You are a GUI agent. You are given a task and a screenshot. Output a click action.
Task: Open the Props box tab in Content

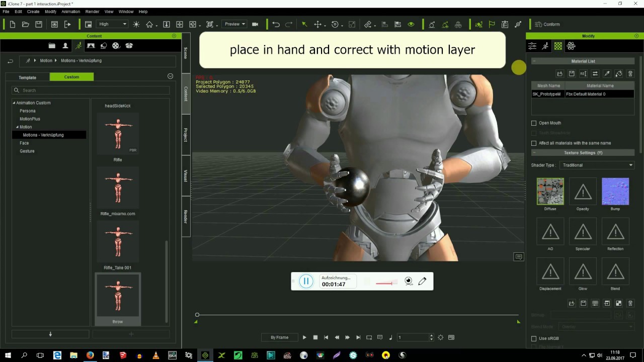pyautogui.click(x=129, y=46)
